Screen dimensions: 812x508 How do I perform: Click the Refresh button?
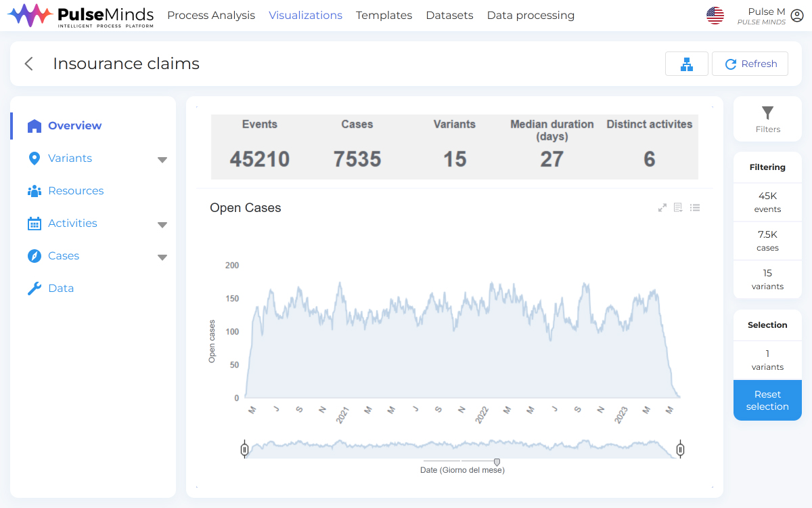click(x=750, y=64)
